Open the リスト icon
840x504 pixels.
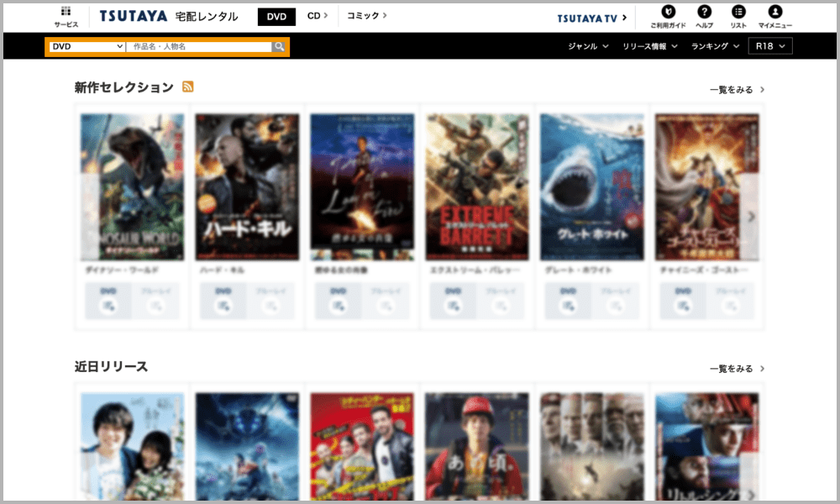(x=738, y=12)
